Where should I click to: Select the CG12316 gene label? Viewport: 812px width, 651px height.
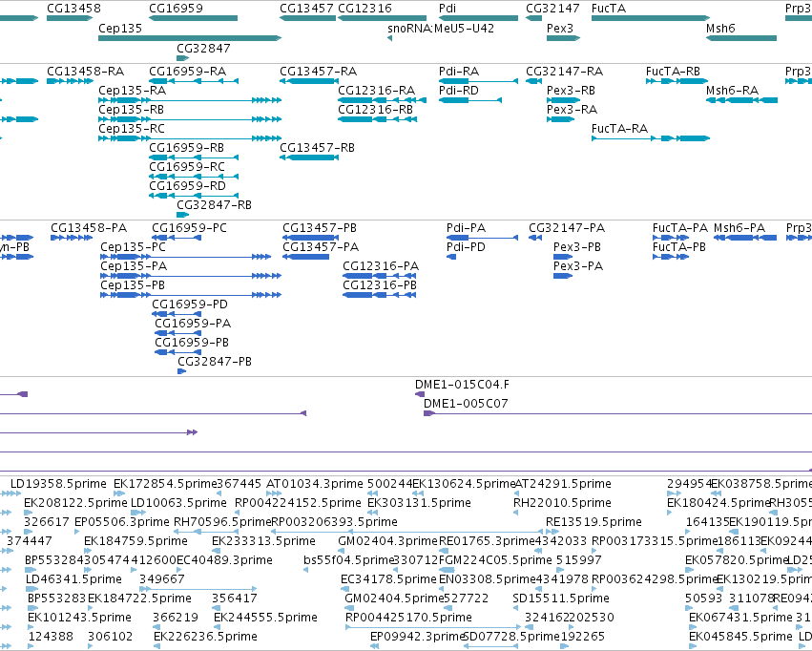[x=364, y=9]
